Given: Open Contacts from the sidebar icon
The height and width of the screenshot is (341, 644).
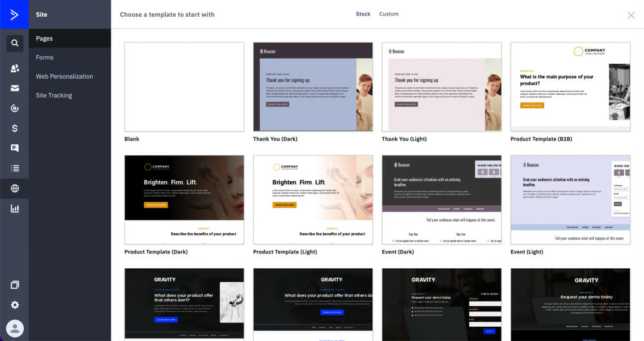Looking at the screenshot, I should pyautogui.click(x=14, y=68).
